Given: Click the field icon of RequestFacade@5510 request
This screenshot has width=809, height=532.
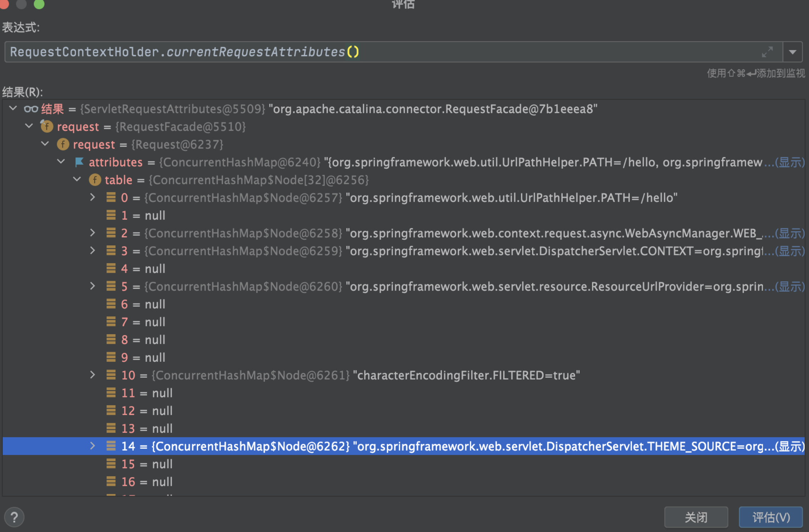Looking at the screenshot, I should (47, 126).
